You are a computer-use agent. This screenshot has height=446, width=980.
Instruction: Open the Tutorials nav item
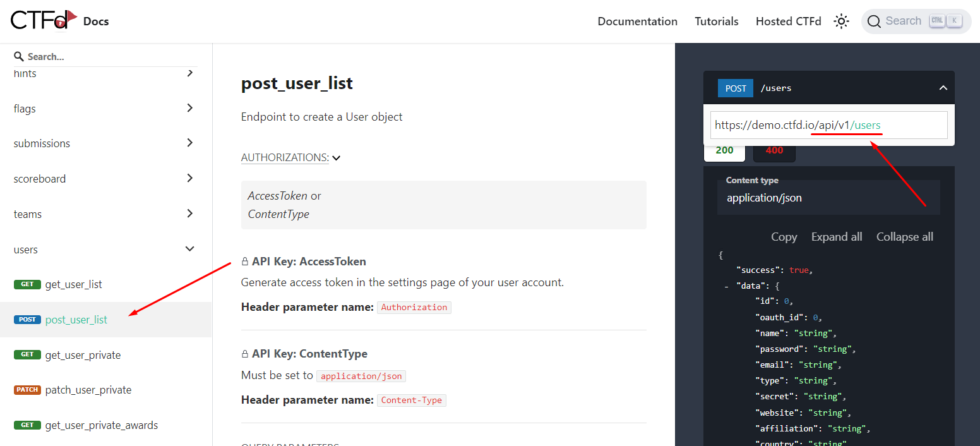[716, 21]
